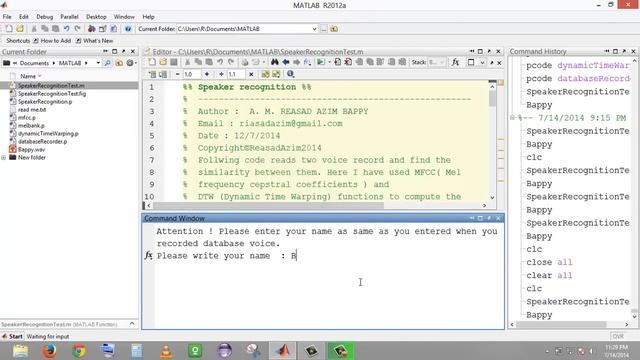Go up one folder level icon

[334, 29]
